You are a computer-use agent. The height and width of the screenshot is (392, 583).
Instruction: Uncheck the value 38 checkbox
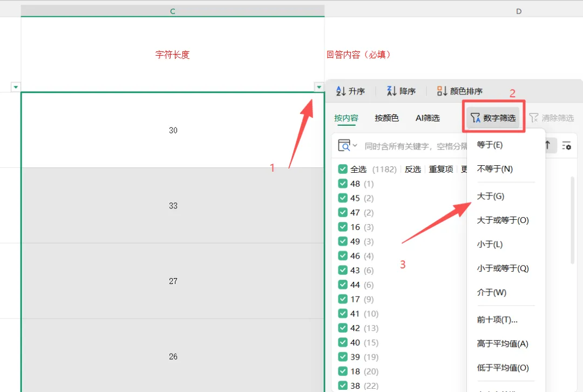click(x=343, y=386)
